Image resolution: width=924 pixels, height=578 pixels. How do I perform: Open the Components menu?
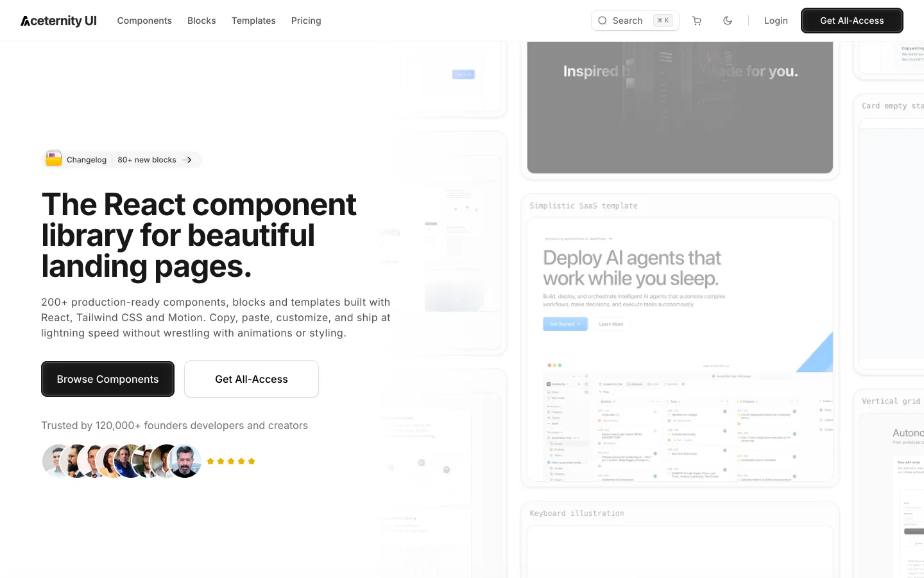tap(144, 21)
